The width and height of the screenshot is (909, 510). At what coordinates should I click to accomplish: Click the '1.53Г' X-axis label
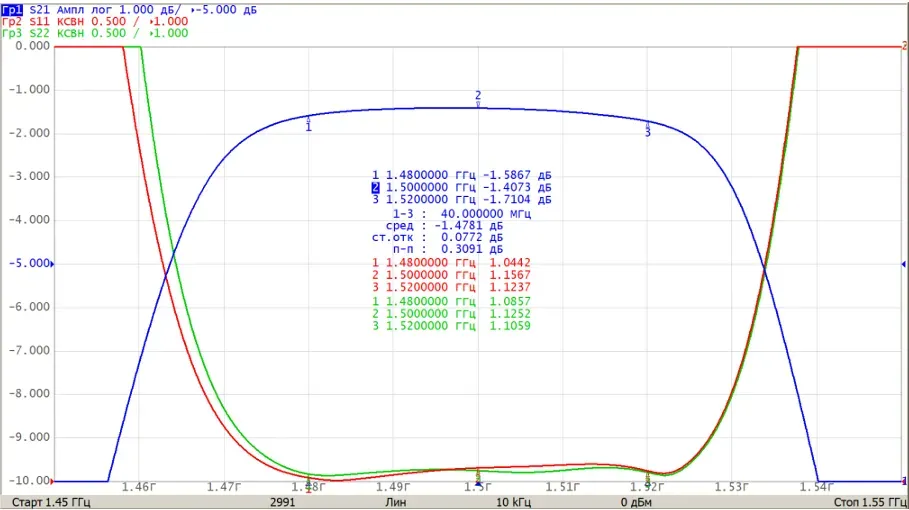[732, 487]
